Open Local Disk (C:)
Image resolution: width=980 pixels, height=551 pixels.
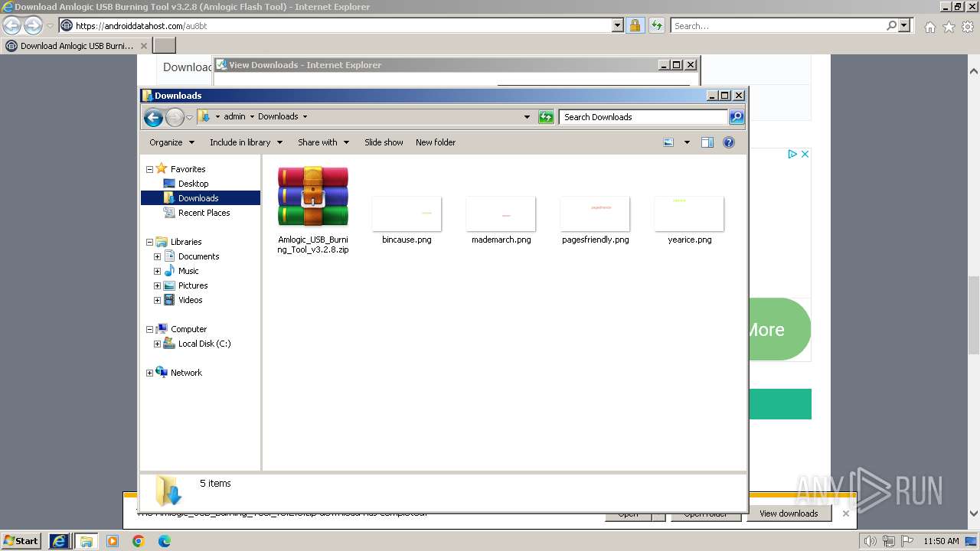[x=204, y=344]
